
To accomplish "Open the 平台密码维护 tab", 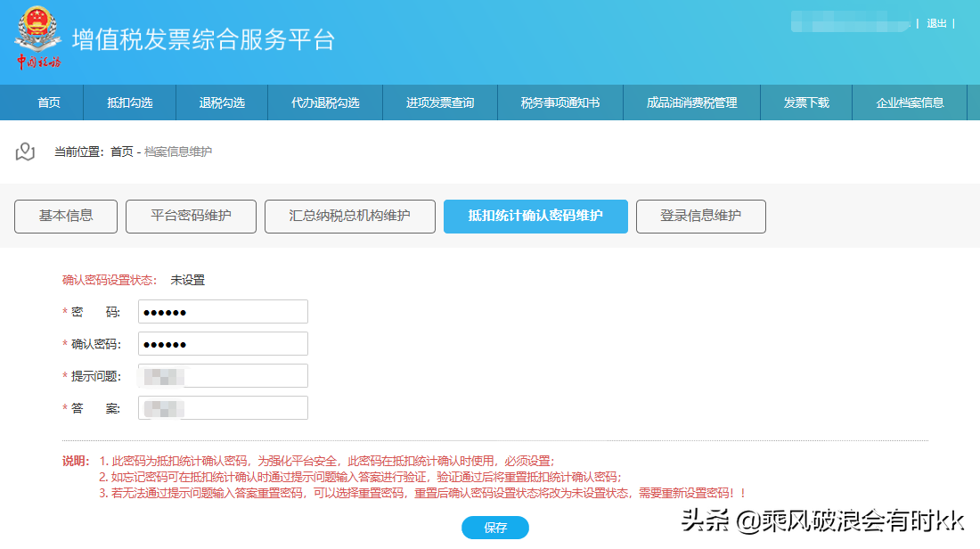I will 191,216.
